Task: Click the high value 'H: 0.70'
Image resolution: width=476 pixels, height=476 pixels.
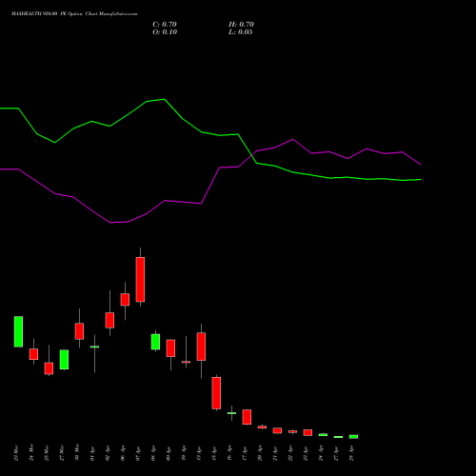Action: [241, 25]
